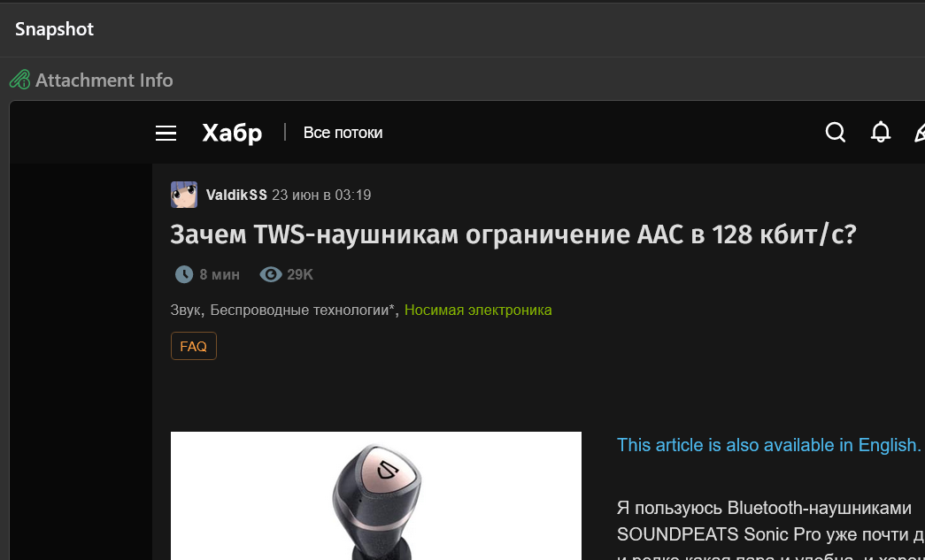Open ValdikSS avatar image
The image size is (925, 560).
click(184, 195)
